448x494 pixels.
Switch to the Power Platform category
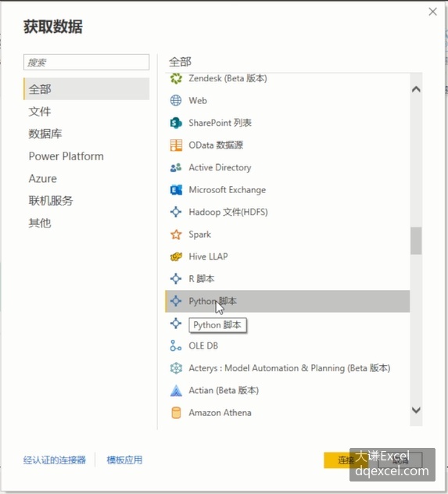click(66, 156)
